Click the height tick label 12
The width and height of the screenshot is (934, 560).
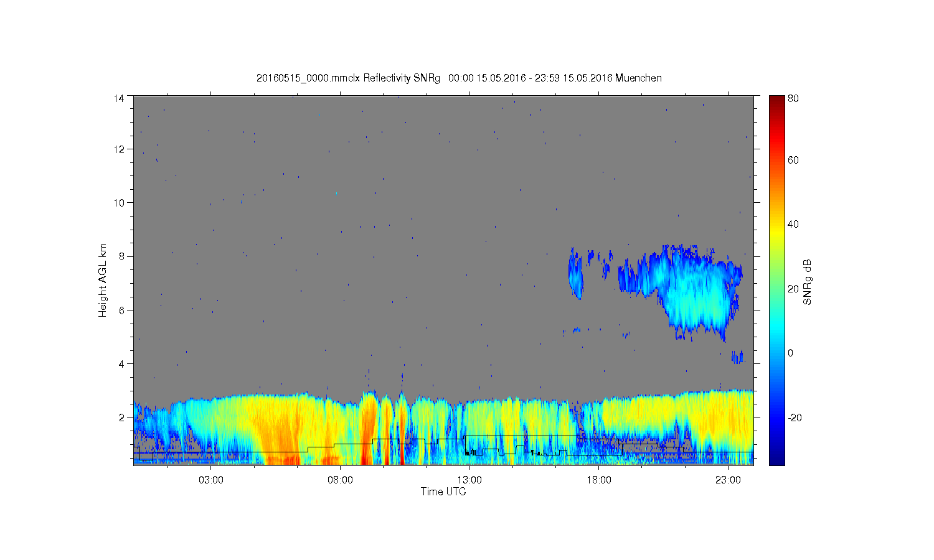click(x=118, y=149)
